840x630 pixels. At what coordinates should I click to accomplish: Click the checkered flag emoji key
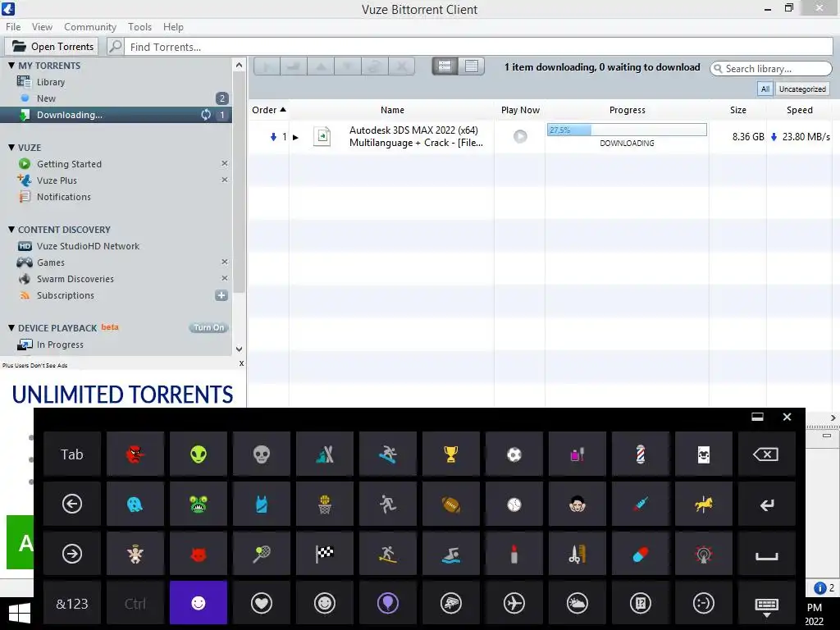pyautogui.click(x=325, y=554)
